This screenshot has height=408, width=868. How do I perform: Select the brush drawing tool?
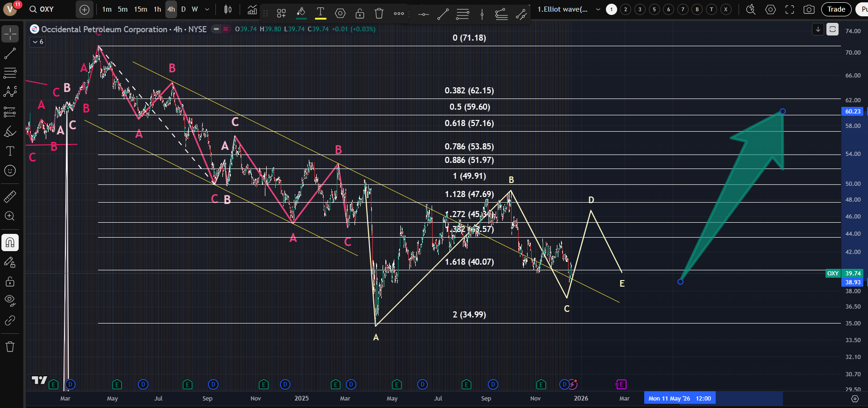10,132
